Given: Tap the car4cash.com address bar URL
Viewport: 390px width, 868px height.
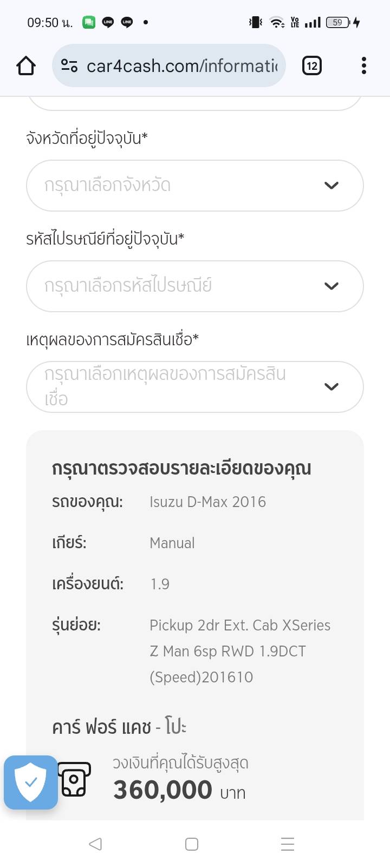Looking at the screenshot, I should coord(182,66).
